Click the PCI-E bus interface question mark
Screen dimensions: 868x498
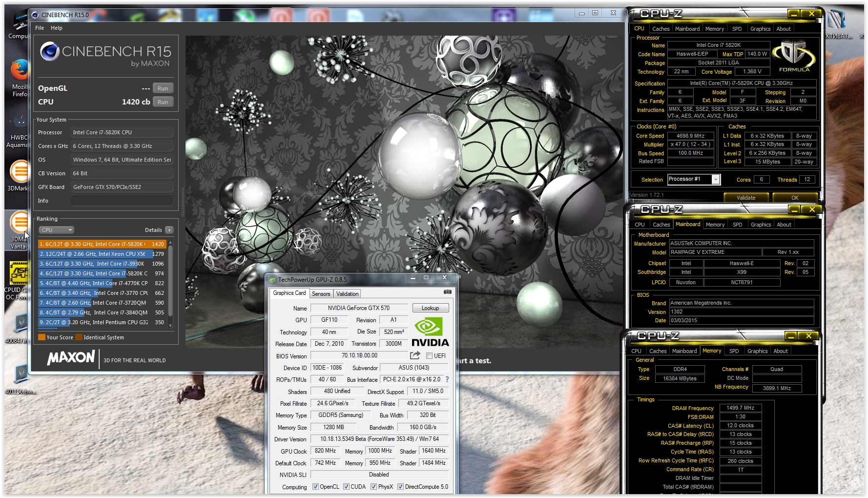(x=447, y=379)
